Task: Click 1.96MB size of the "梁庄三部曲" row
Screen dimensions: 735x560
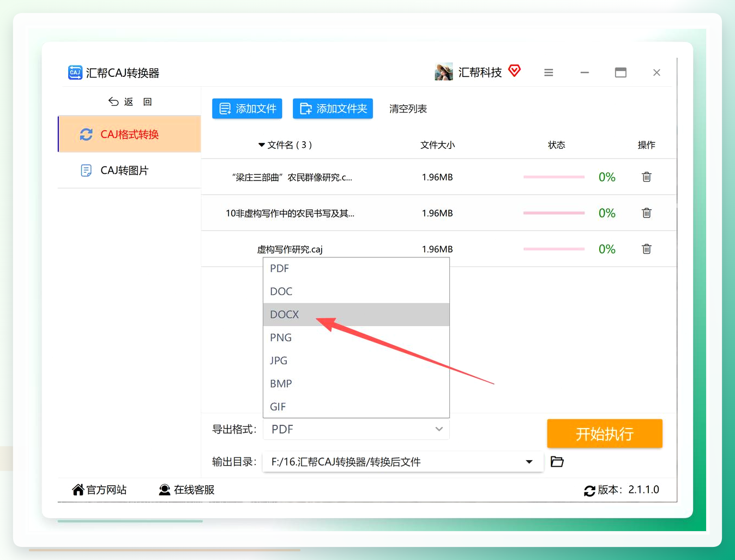Action: click(x=437, y=177)
